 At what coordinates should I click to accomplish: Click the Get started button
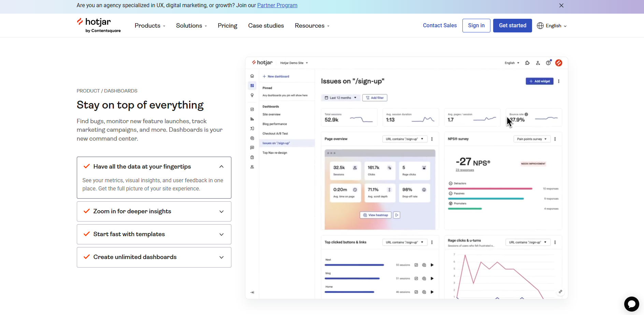[512, 26]
